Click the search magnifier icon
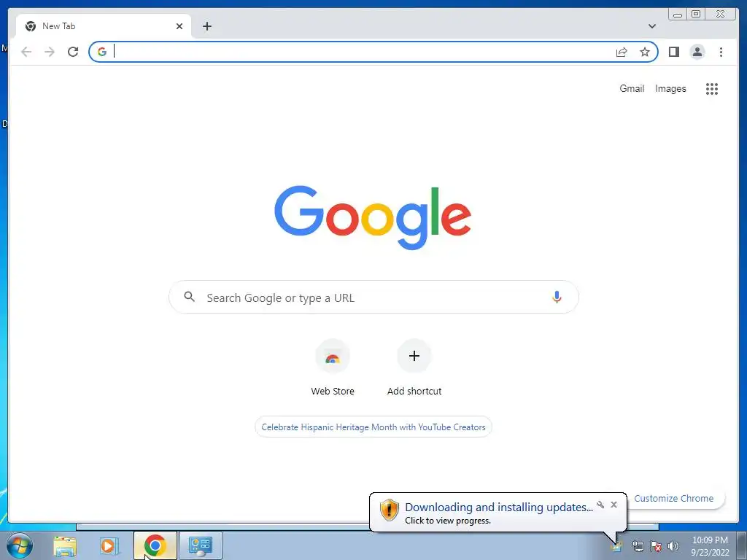 tap(189, 297)
